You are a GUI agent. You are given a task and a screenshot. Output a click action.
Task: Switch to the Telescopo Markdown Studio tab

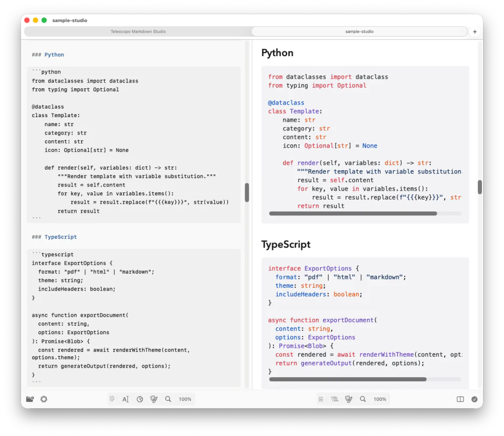point(138,32)
